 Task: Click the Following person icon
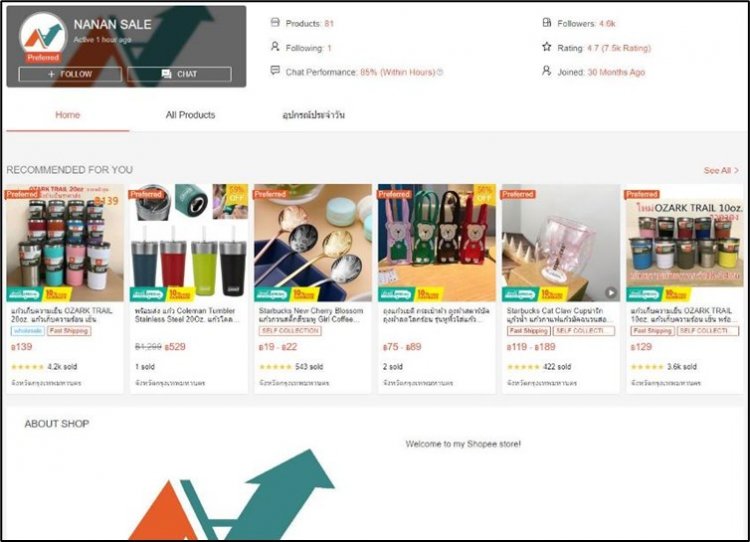(275, 47)
